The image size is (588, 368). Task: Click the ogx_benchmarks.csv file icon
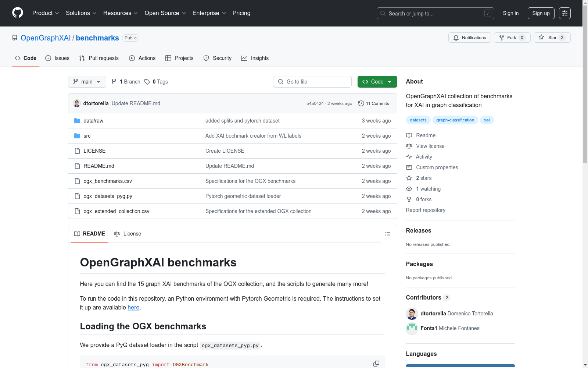point(77,181)
